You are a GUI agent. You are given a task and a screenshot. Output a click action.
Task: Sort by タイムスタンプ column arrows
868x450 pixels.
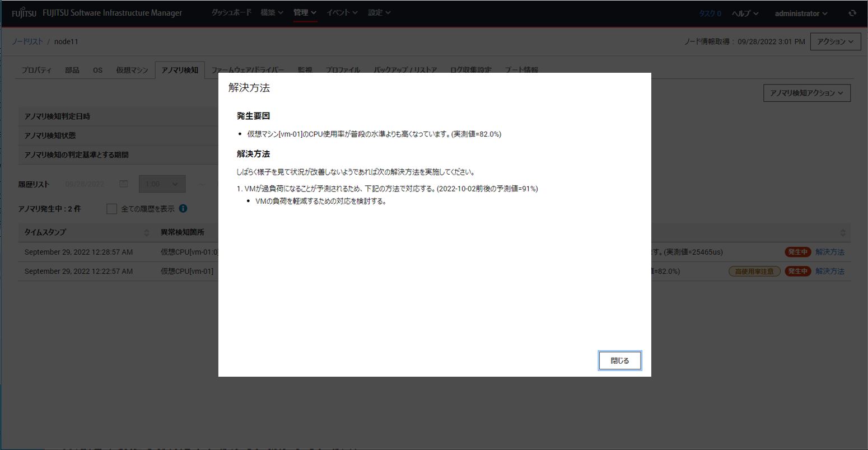point(147,232)
